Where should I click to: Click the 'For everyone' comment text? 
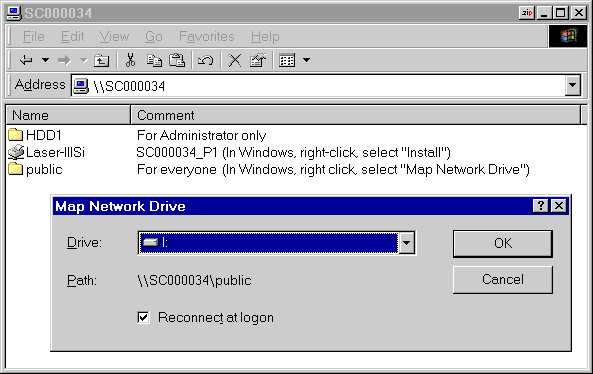point(333,170)
